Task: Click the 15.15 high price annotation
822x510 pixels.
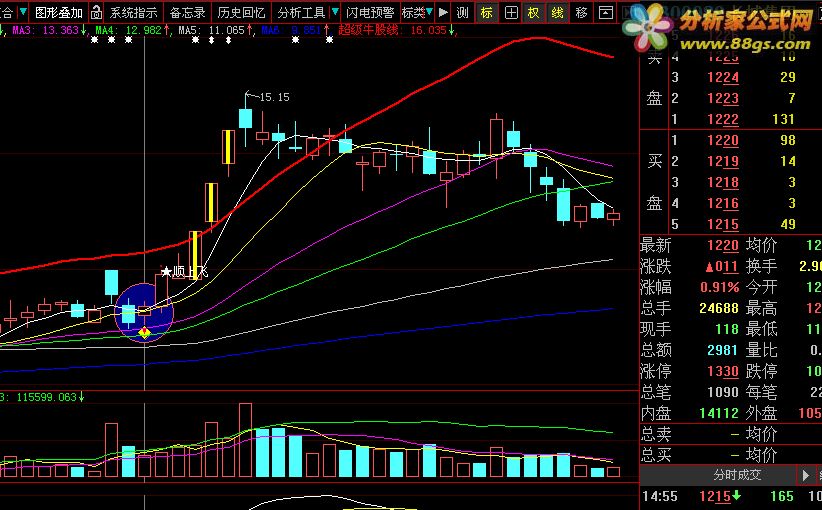Action: point(274,97)
